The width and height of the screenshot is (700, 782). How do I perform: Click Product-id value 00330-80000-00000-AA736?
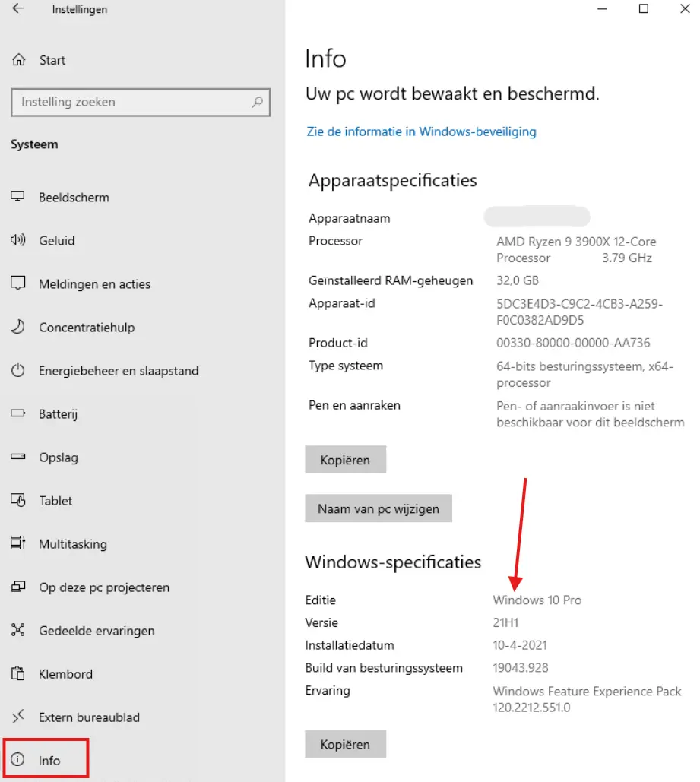coord(573,343)
